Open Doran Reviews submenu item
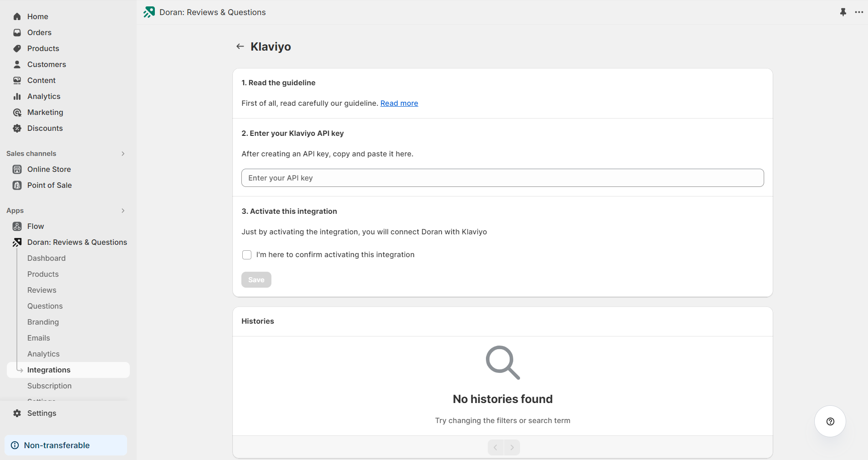The image size is (868, 460). (42, 290)
